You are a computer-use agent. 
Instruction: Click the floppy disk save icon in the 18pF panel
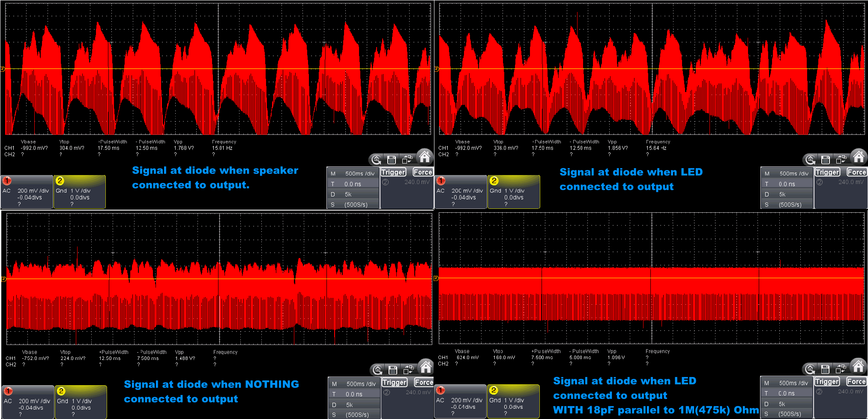click(825, 369)
